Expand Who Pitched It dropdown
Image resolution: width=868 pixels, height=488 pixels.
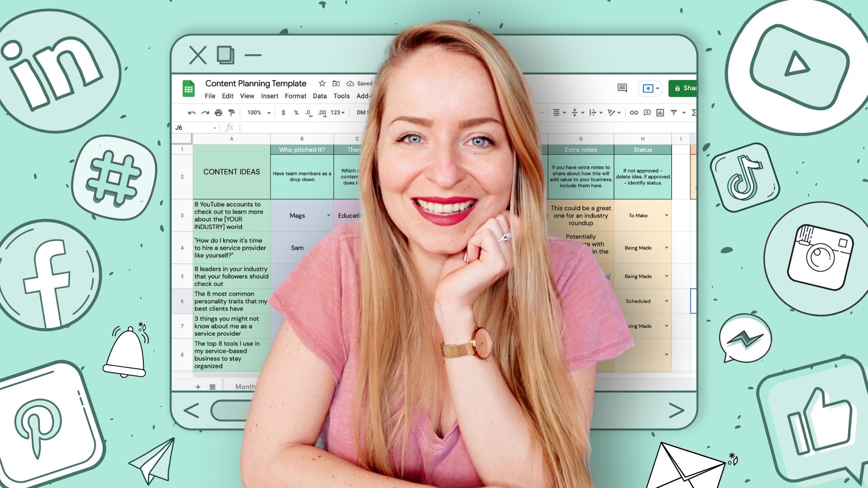click(328, 215)
